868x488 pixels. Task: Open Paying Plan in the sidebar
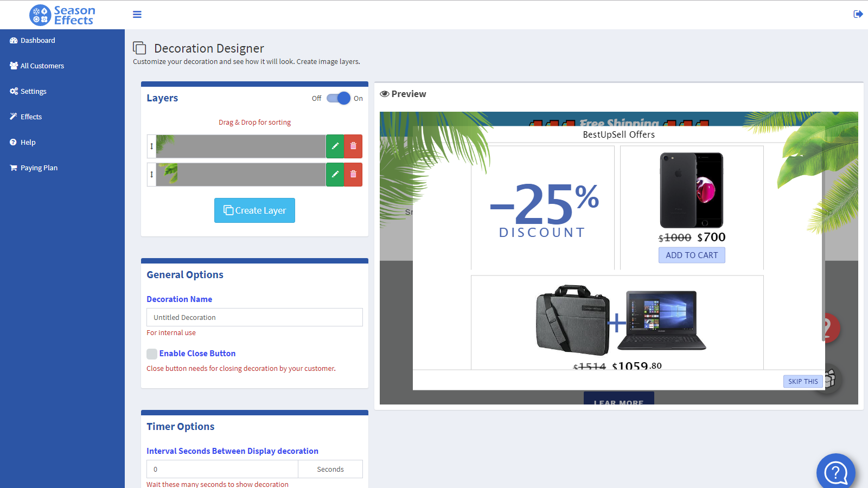[34, 168]
